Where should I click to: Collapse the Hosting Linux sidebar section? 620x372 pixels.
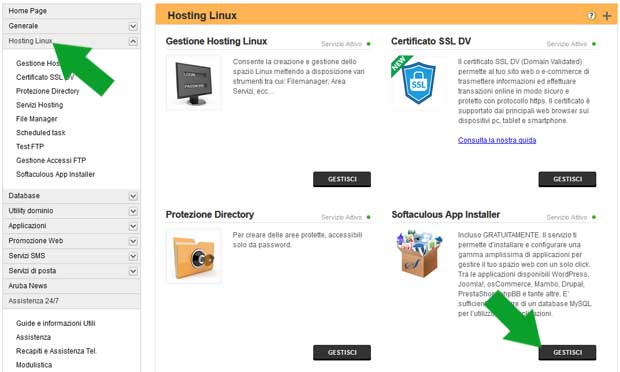133,42
